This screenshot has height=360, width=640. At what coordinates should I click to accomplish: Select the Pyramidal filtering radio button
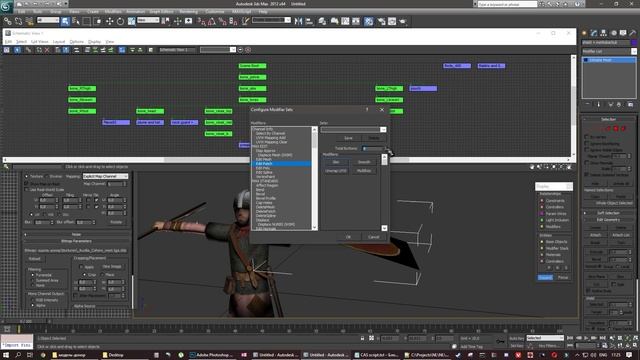(x=33, y=275)
